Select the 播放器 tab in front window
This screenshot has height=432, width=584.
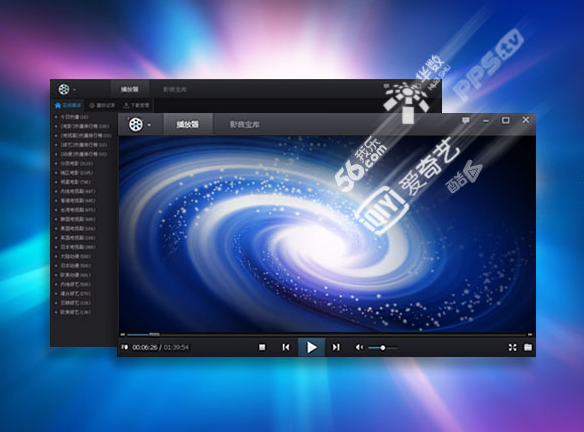[188, 124]
